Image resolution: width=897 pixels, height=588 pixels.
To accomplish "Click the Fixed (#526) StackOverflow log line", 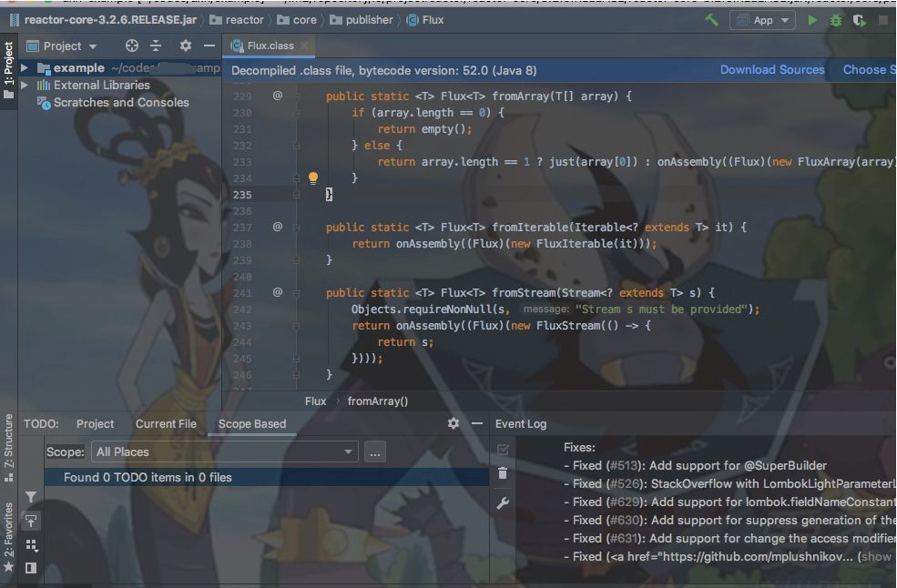I will (729, 484).
